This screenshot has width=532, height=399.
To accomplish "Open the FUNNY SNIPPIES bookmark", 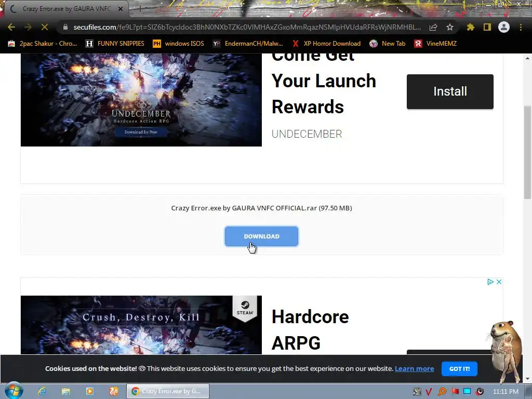I will click(x=115, y=44).
